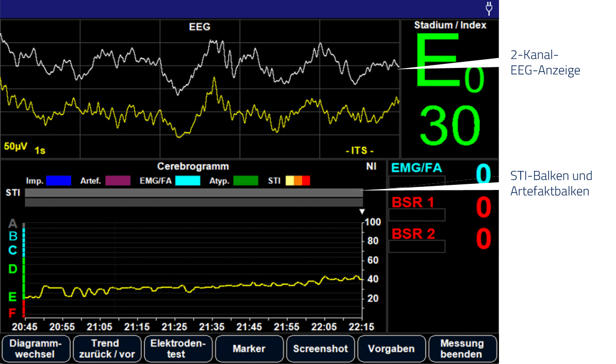
Task: Click the large green E0 stage indicator
Action: [x=448, y=64]
